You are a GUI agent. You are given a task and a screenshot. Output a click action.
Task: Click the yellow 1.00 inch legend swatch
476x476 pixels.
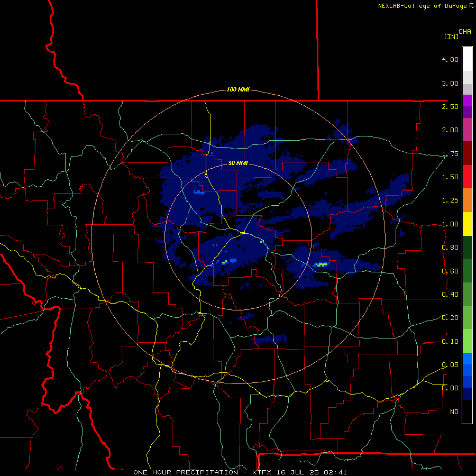(467, 224)
